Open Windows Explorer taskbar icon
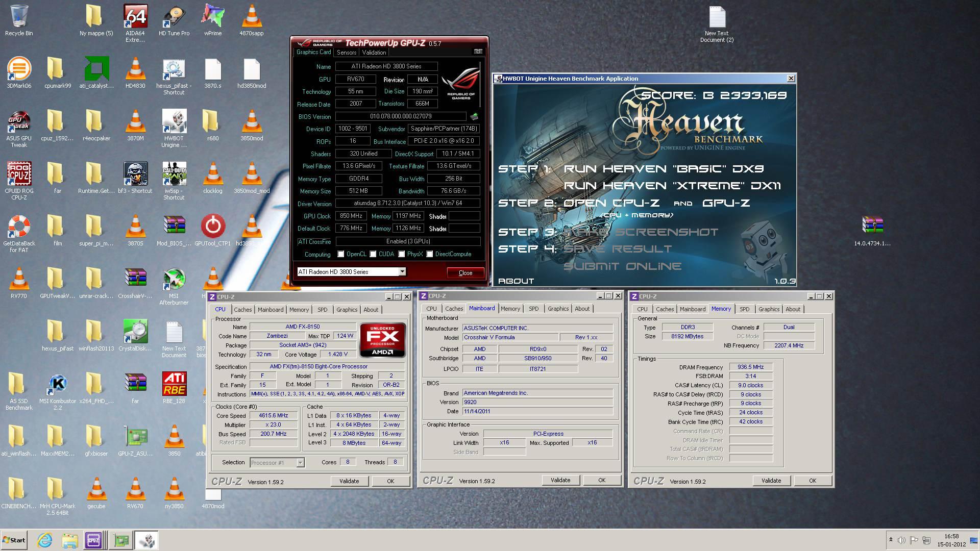Viewport: 980px width, 551px height. tap(70, 540)
